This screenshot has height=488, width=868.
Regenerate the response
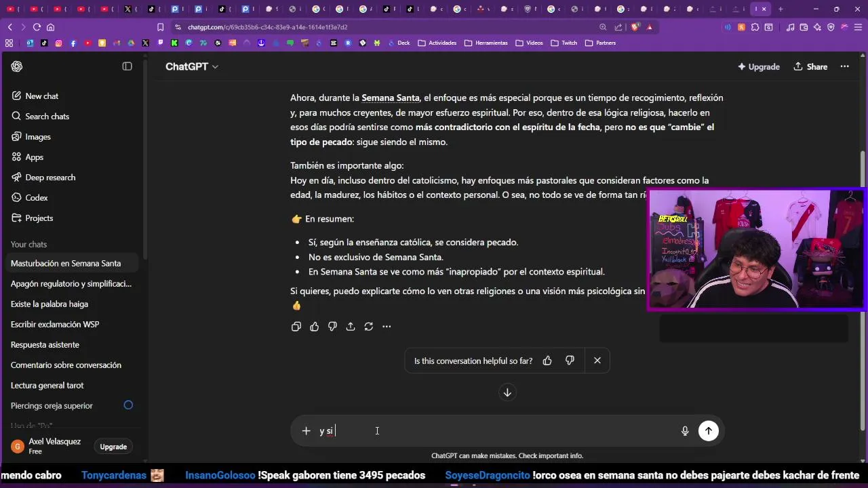pos(368,327)
